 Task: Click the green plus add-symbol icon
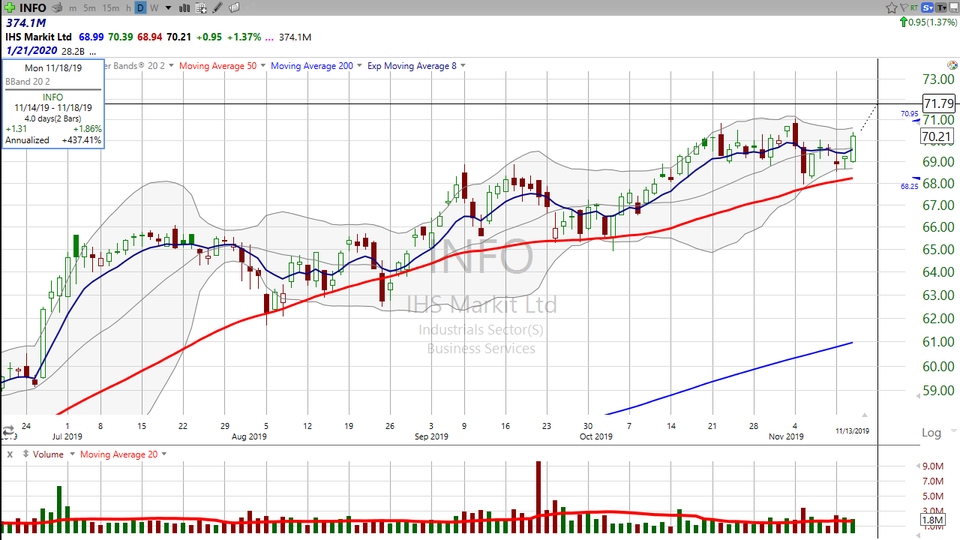coord(10,8)
